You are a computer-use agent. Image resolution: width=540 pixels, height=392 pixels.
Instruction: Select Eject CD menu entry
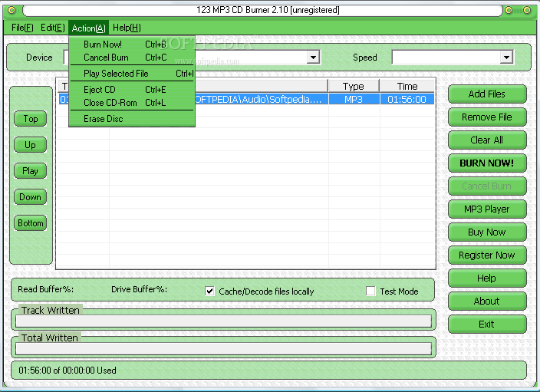coord(132,90)
